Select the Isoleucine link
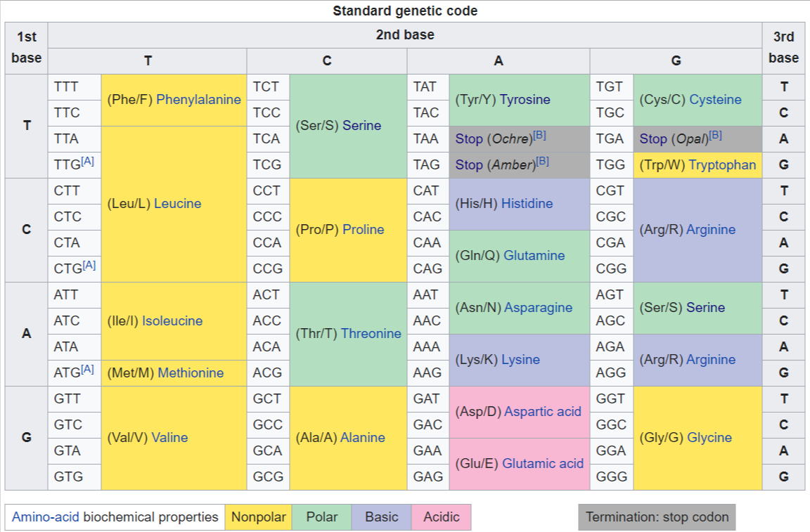Image resolution: width=810 pixels, height=532 pixels. tap(172, 321)
